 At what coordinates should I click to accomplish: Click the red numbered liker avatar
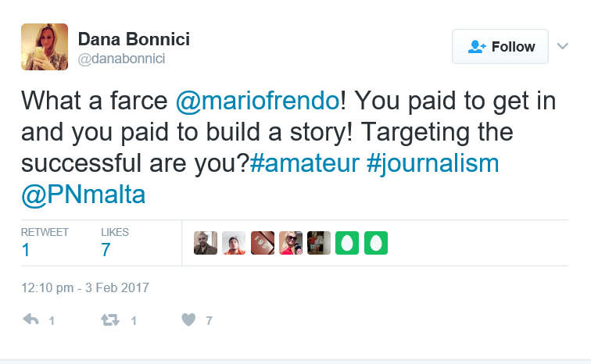tap(262, 243)
